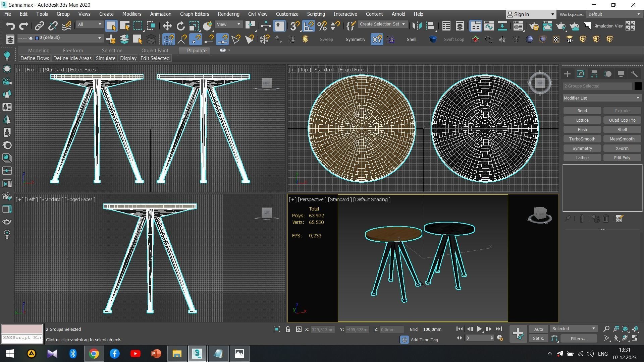Screen dimensions: 644x362
Task: Choose the Select Object tool
Action: point(111,26)
